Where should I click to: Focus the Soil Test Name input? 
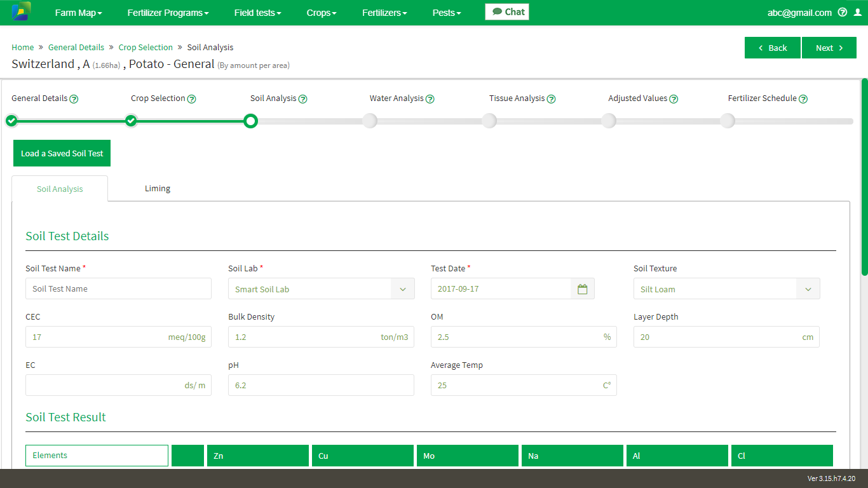(118, 288)
